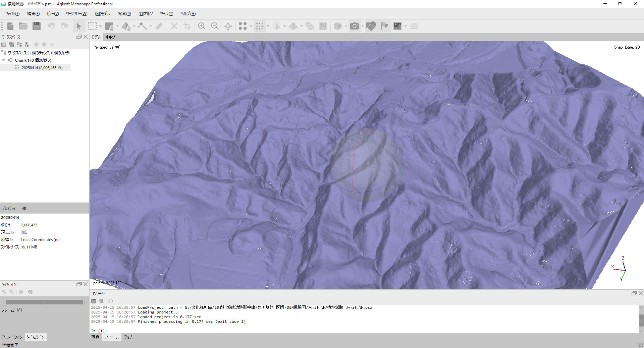Toggle the Show Shapes icon
644x348 pixels.
point(310,26)
